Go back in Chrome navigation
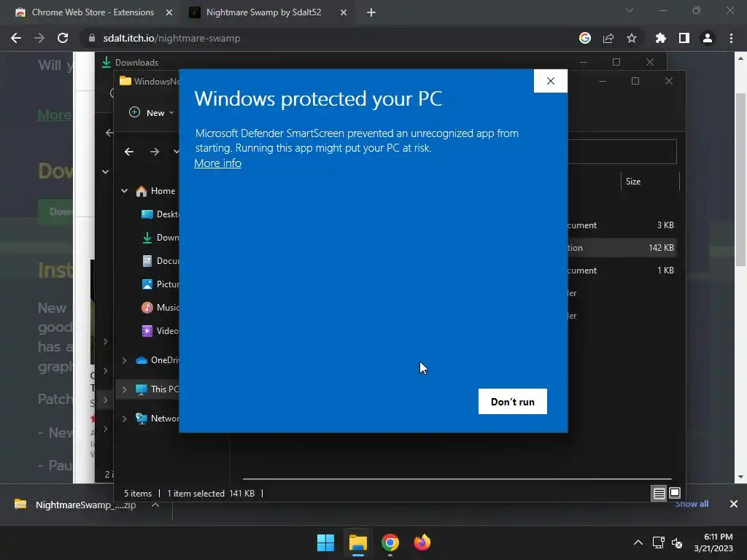This screenshot has height=560, width=747. [16, 38]
